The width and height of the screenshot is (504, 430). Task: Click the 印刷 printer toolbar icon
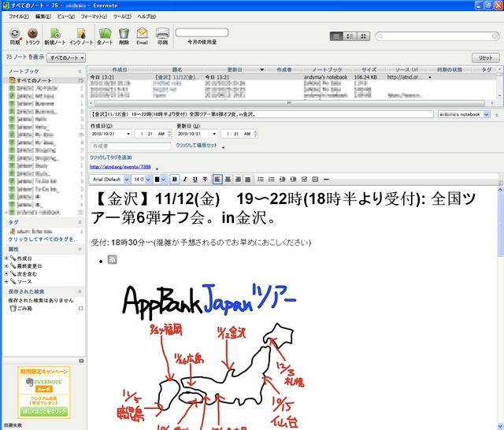tap(162, 33)
